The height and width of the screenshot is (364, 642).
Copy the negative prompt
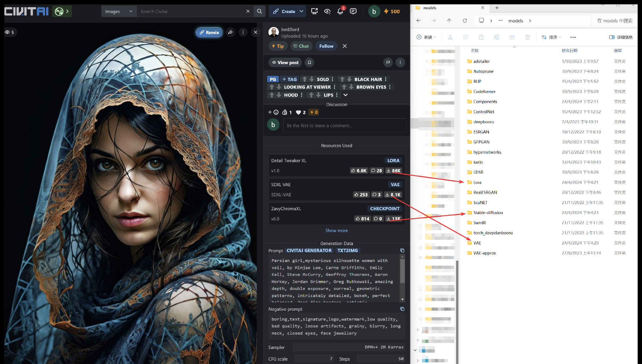click(402, 309)
